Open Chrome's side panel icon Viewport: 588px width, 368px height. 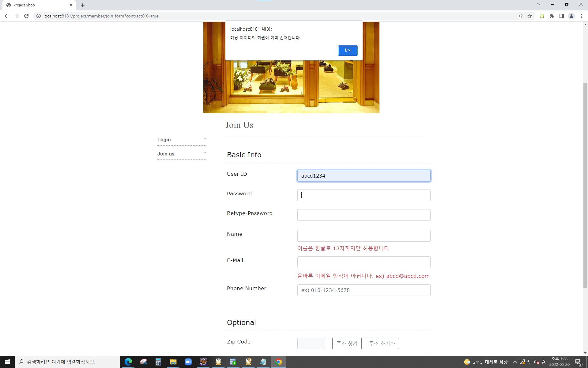[x=562, y=16]
